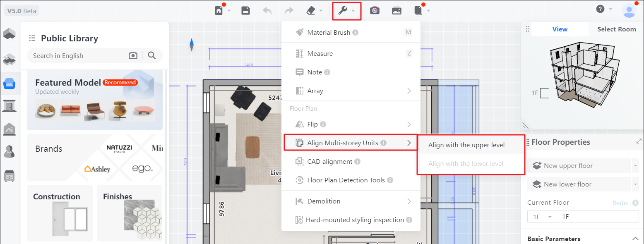The height and width of the screenshot is (244, 644).
Task: Select the 1F level marker in preview
Action: 540,93
